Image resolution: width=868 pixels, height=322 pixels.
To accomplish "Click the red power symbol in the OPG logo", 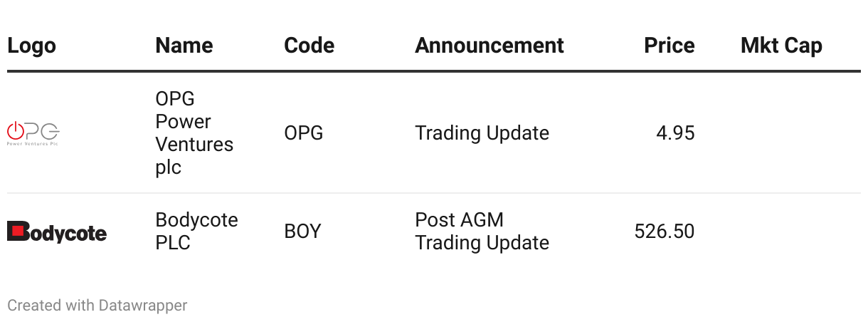I will pos(15,130).
